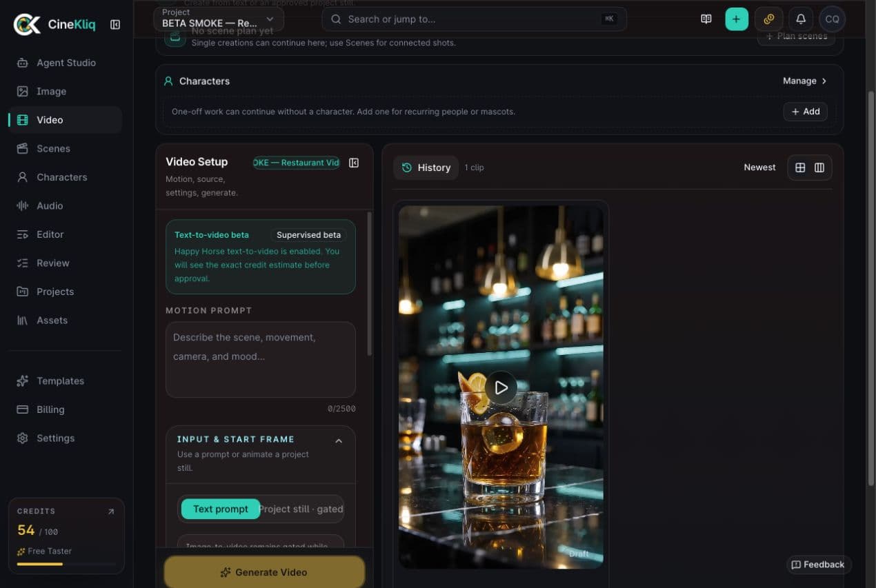Open the Newest sort dropdown

click(x=759, y=168)
